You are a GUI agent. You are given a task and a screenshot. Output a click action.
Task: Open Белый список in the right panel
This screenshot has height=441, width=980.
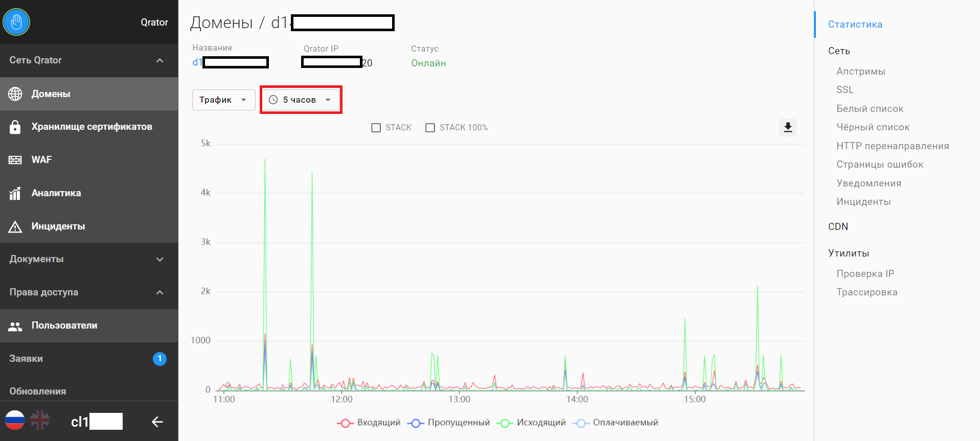(x=870, y=109)
